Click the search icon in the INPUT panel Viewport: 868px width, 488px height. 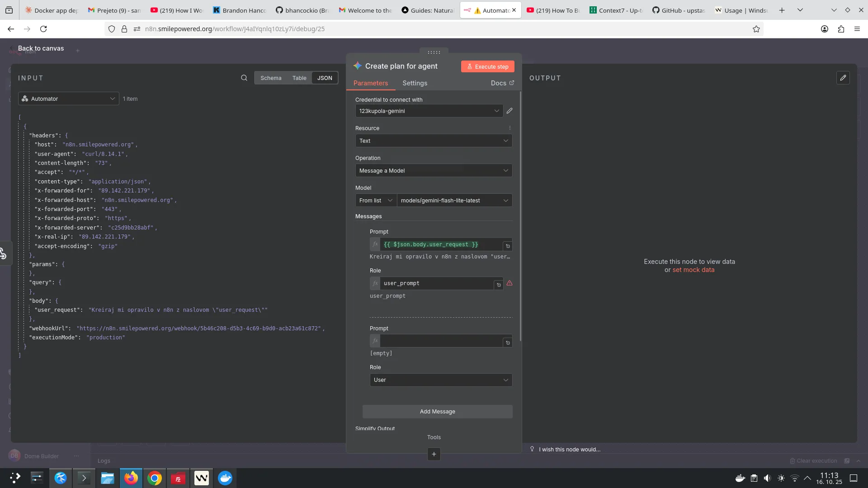pyautogui.click(x=244, y=78)
